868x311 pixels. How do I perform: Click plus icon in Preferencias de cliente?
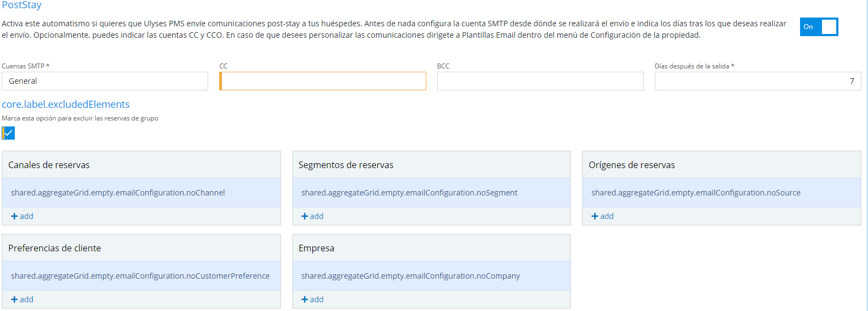[x=14, y=300]
